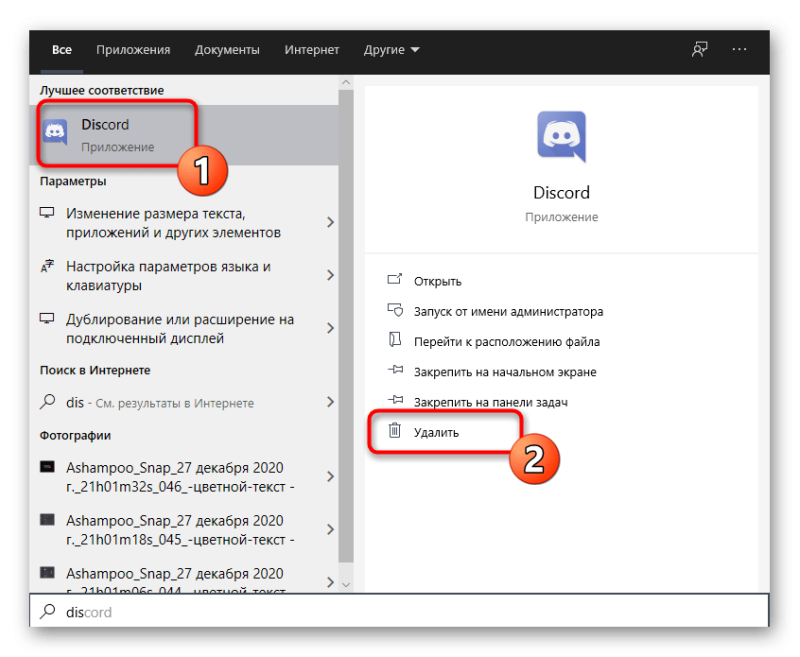This screenshot has width=800, height=657.
Task: Click into the discord search input field
Action: tap(399, 612)
